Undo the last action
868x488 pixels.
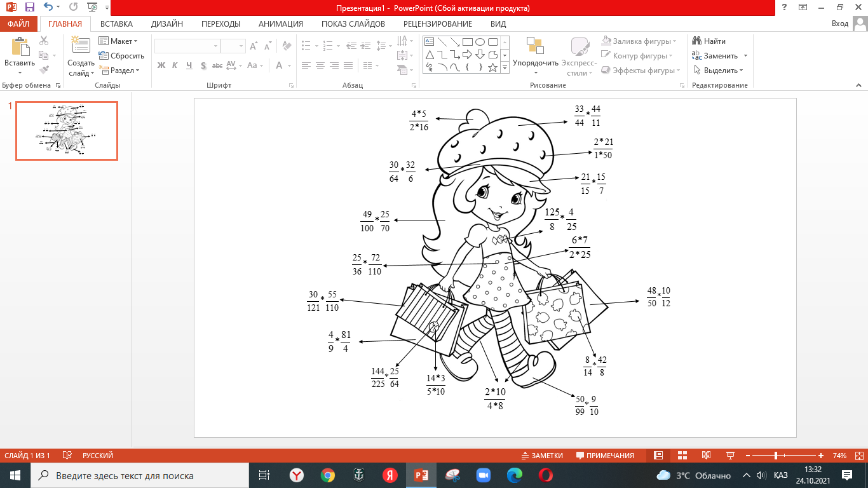49,8
